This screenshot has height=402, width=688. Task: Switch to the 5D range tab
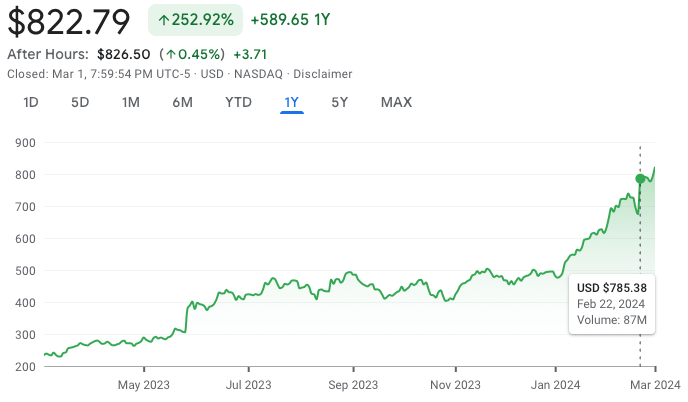click(80, 102)
